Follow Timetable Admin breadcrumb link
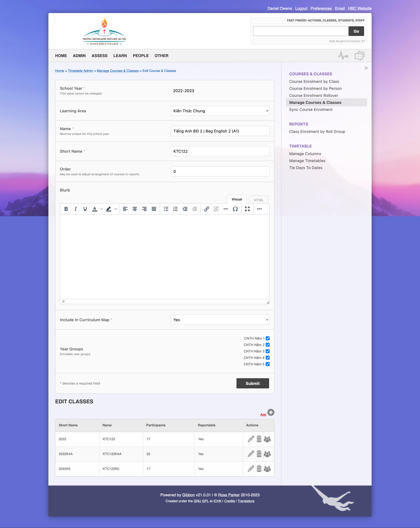Viewport: 420px width, 528px height. coord(80,71)
